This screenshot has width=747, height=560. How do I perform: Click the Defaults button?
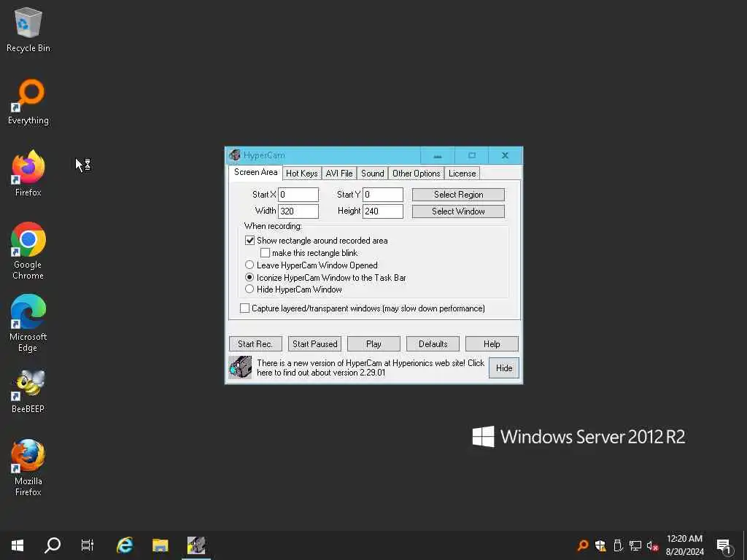coord(433,344)
